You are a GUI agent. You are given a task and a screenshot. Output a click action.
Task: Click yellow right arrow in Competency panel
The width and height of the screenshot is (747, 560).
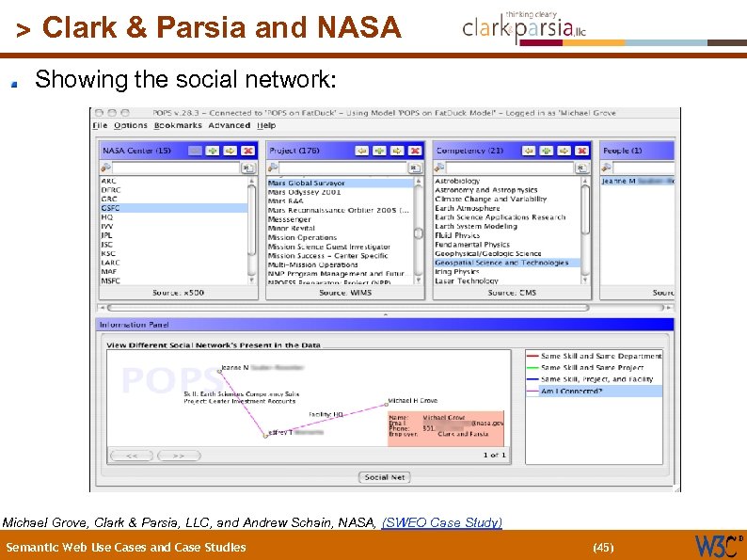pos(564,151)
